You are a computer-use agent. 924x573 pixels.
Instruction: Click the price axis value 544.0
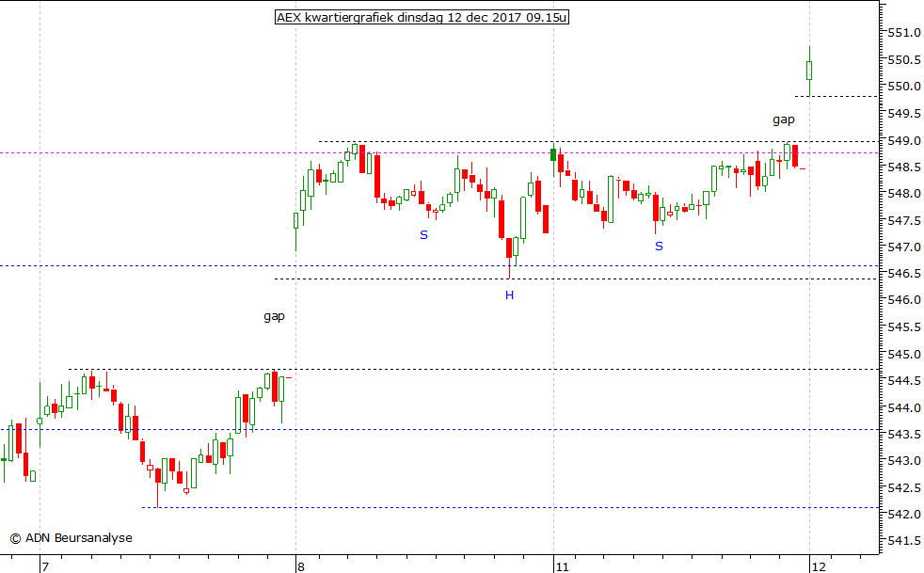tap(904, 408)
